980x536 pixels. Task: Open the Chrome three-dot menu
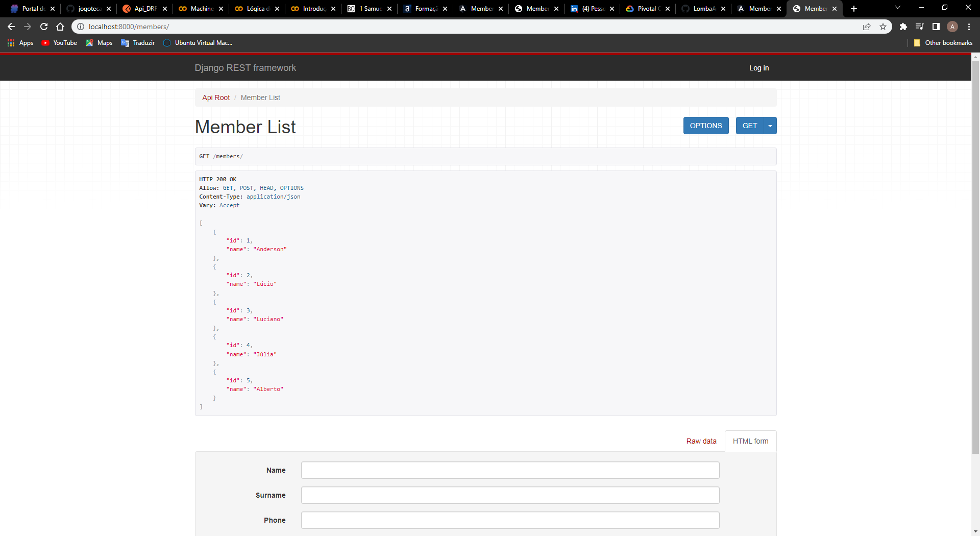pyautogui.click(x=969, y=27)
